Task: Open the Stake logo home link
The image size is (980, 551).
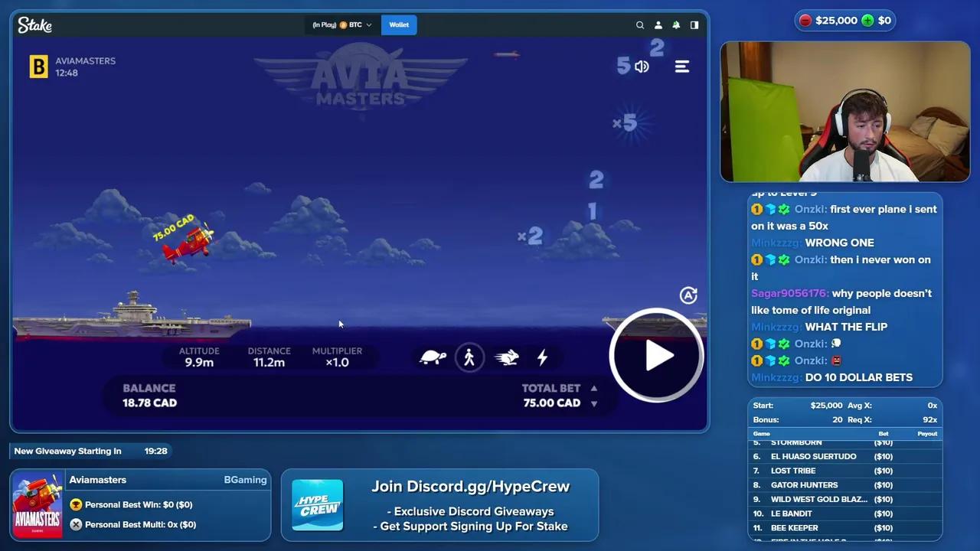Action: point(35,25)
